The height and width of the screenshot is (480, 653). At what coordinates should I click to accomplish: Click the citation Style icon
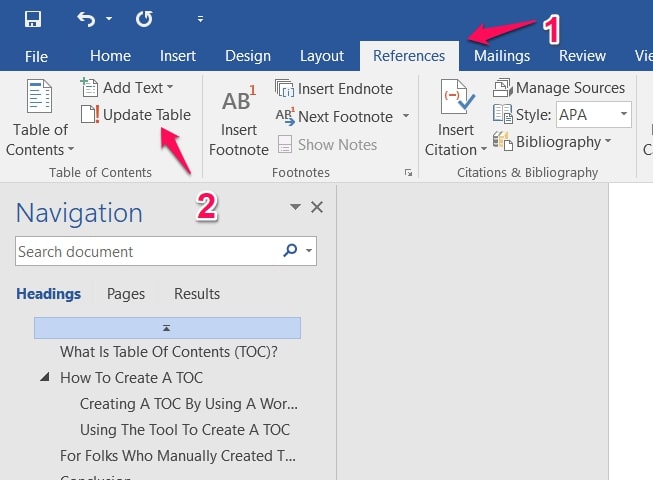[503, 114]
